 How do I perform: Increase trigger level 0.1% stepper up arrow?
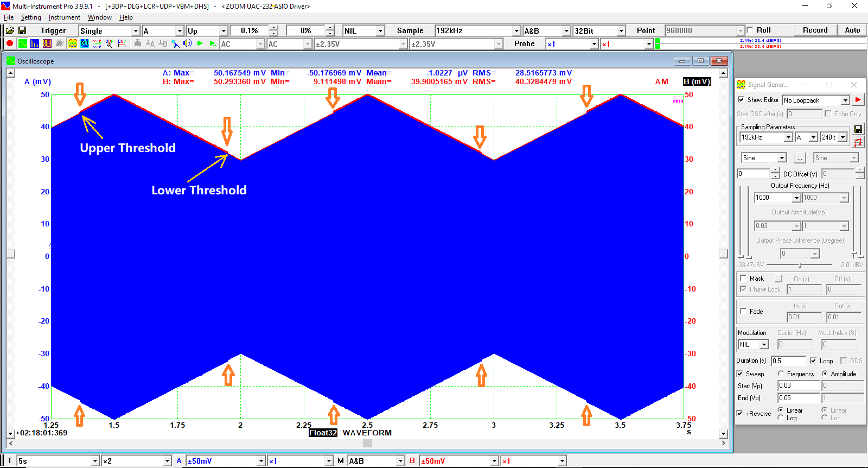point(273,28)
